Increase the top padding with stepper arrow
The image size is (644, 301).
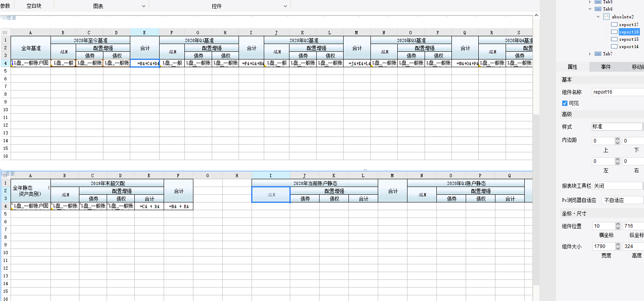pyautogui.click(x=618, y=139)
